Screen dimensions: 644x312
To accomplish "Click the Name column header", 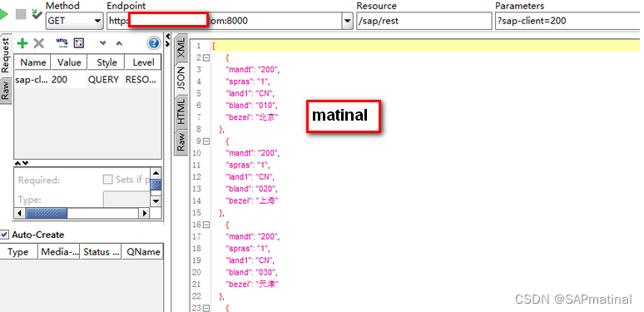I will [32, 62].
